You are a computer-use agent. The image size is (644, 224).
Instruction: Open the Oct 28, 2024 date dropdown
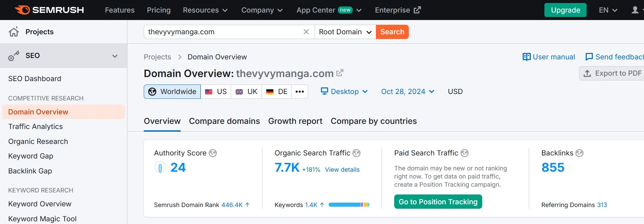[408, 92]
